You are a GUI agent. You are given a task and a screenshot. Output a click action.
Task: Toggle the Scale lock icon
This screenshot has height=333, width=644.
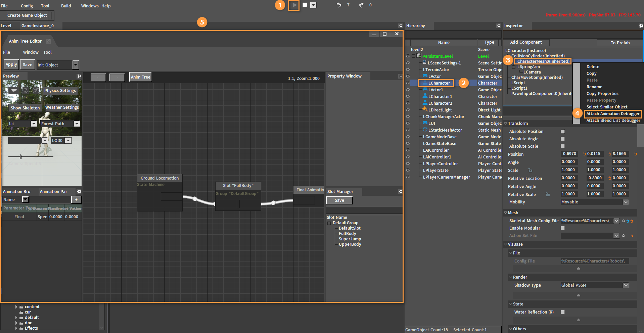coord(530,170)
